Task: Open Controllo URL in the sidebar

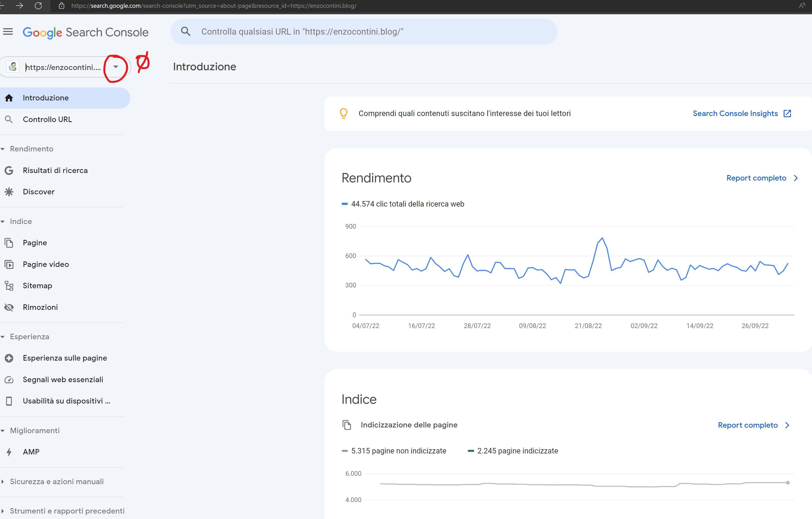Action: [x=47, y=119]
